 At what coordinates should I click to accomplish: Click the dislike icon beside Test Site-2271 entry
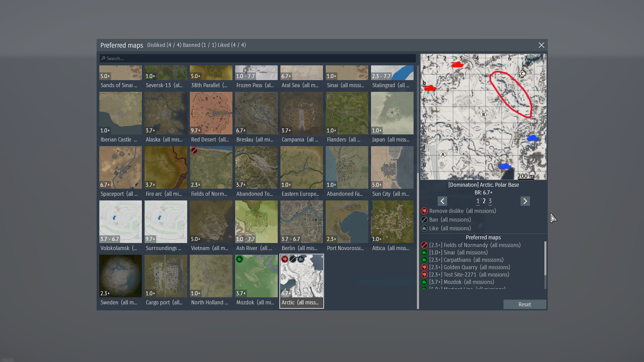point(424,275)
